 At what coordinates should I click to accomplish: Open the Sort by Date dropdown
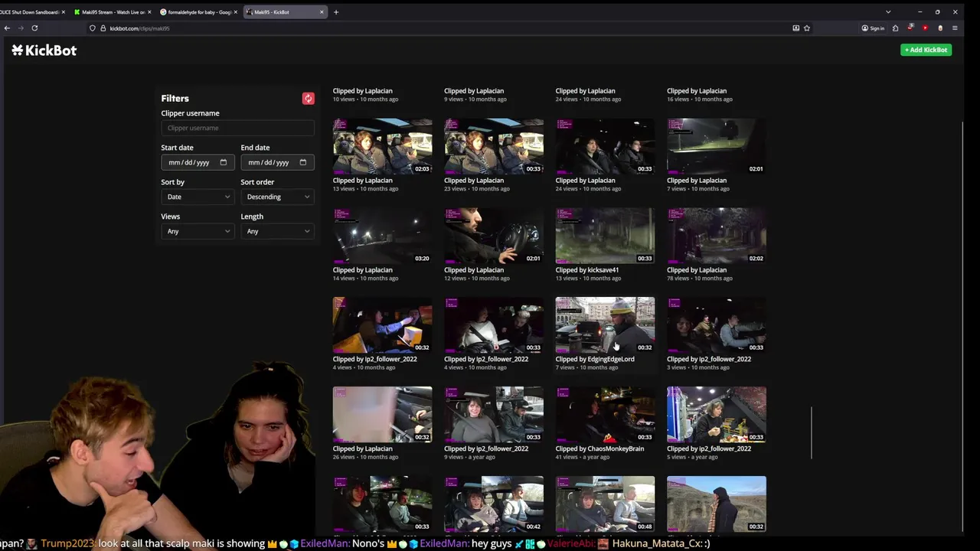198,197
